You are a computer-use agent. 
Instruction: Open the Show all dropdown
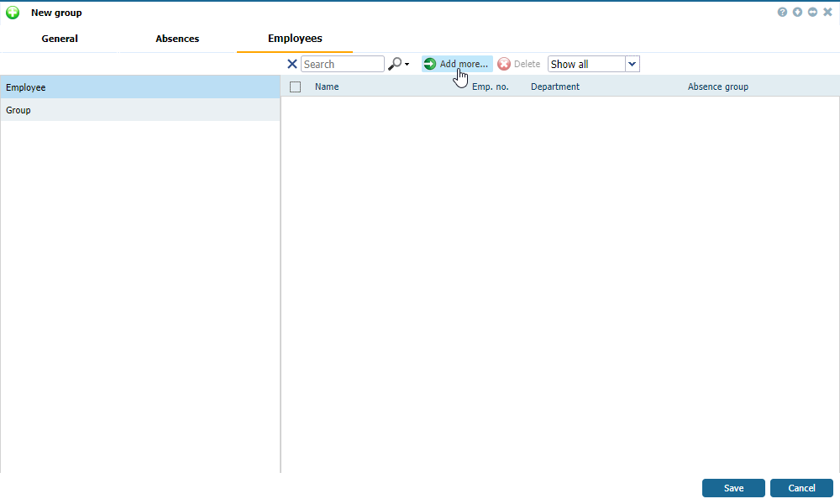coord(633,64)
